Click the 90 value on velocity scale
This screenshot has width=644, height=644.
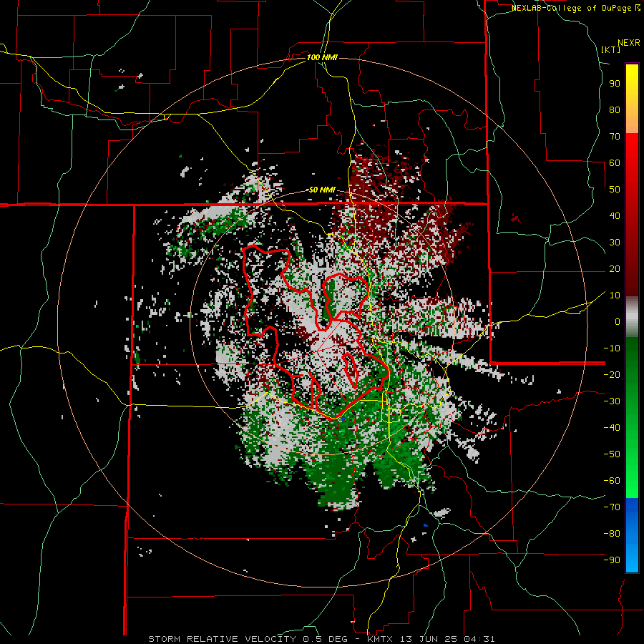tap(615, 84)
